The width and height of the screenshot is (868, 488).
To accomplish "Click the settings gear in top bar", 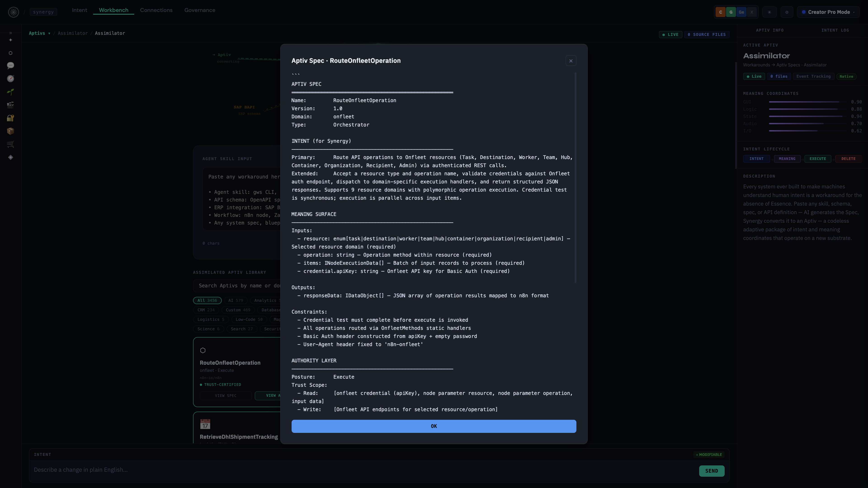I will (x=787, y=12).
